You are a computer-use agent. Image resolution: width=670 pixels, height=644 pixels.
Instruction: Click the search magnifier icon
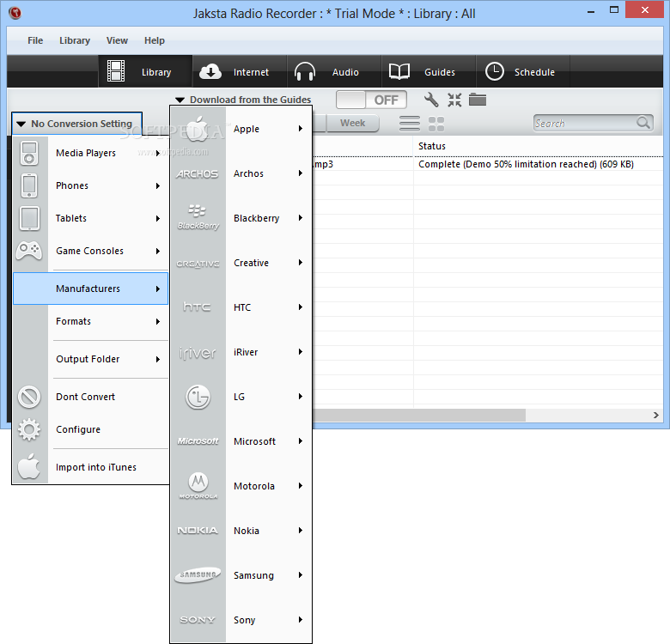coord(643,123)
